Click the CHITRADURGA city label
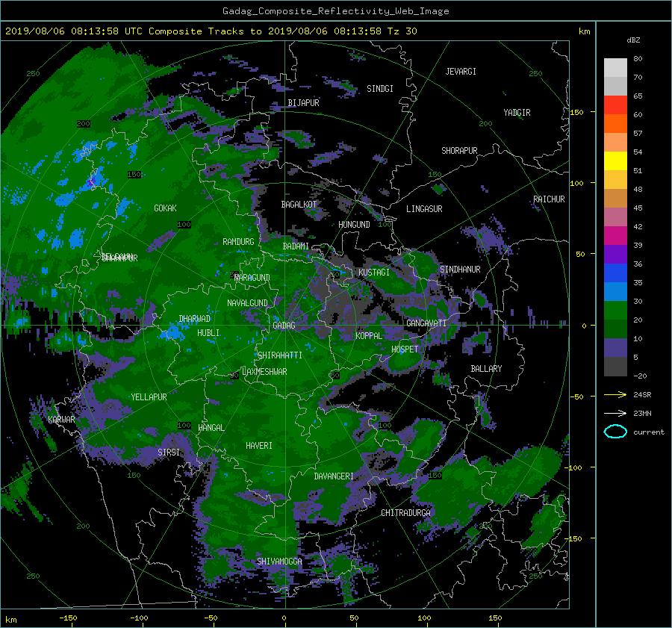 406,513
